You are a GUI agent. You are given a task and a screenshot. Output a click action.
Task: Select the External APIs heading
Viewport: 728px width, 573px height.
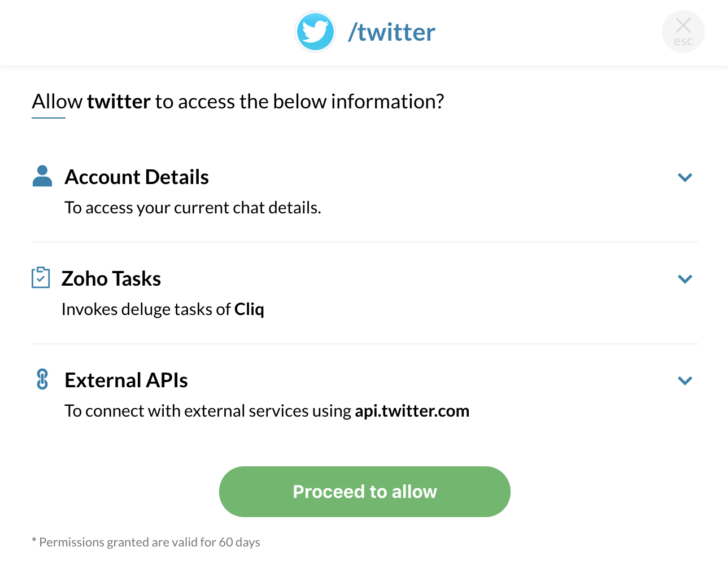pos(126,380)
